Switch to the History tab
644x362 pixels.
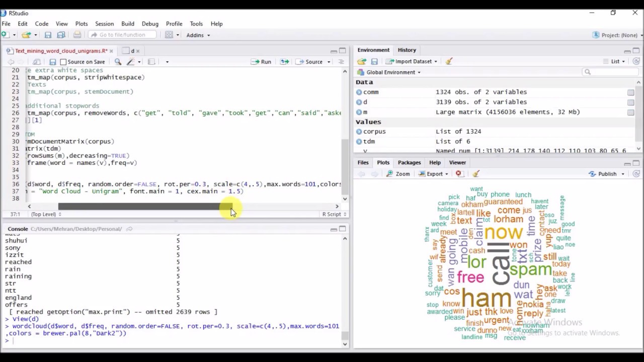click(x=407, y=50)
